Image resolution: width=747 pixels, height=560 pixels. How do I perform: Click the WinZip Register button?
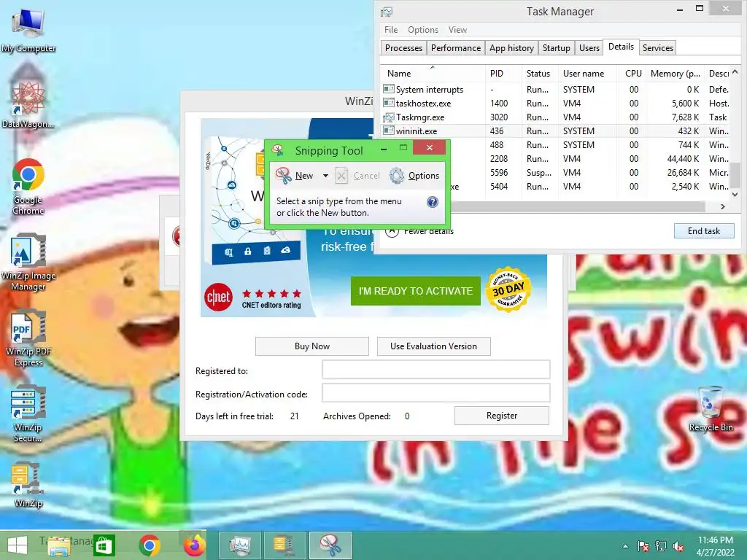pyautogui.click(x=502, y=416)
